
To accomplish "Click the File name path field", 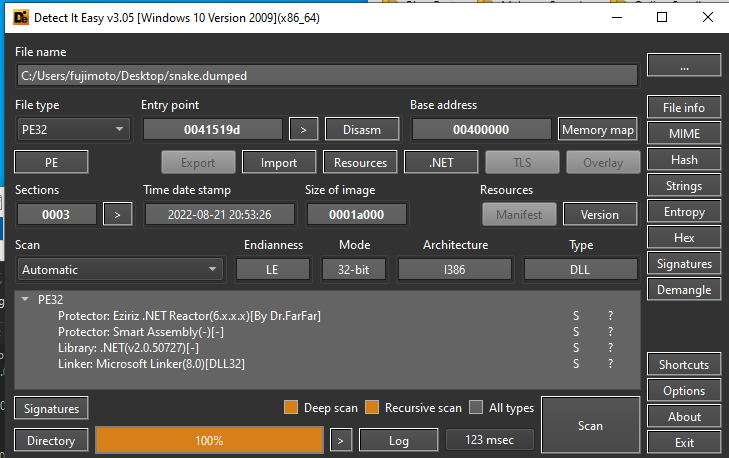I will click(x=327, y=75).
